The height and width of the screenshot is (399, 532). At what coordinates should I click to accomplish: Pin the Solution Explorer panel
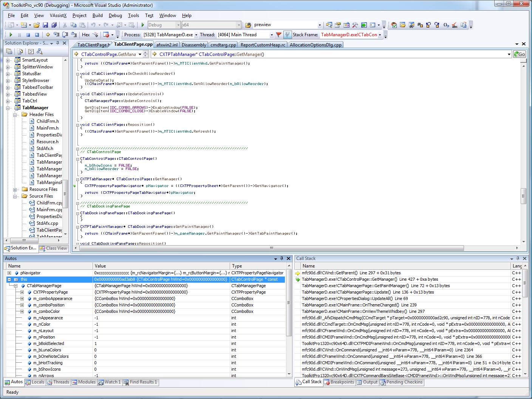(58, 43)
